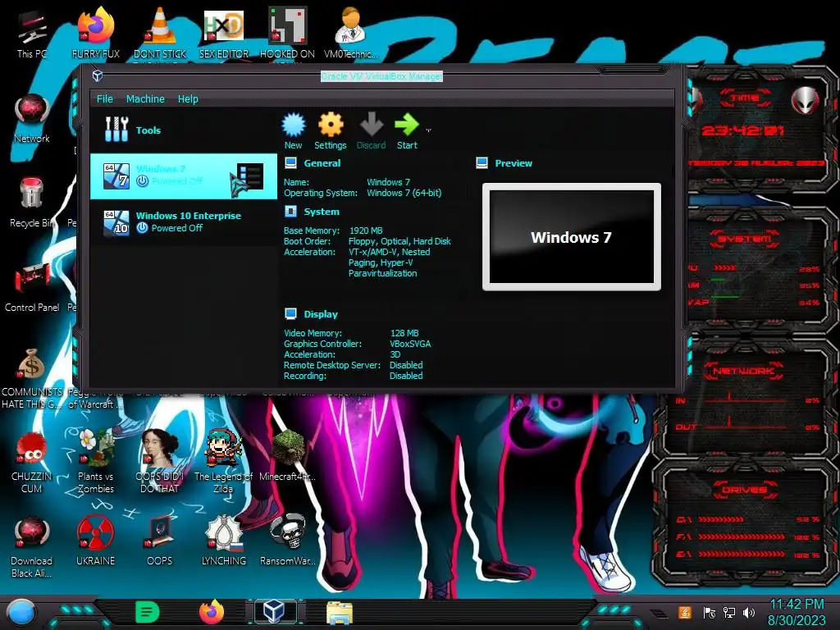840x630 pixels.
Task: Open File Explorer from the taskbar
Action: (x=340, y=612)
